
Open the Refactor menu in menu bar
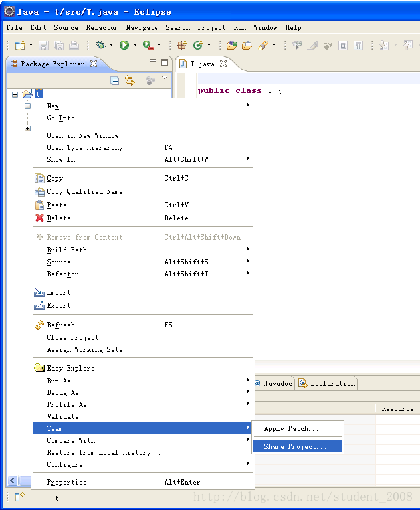102,28
